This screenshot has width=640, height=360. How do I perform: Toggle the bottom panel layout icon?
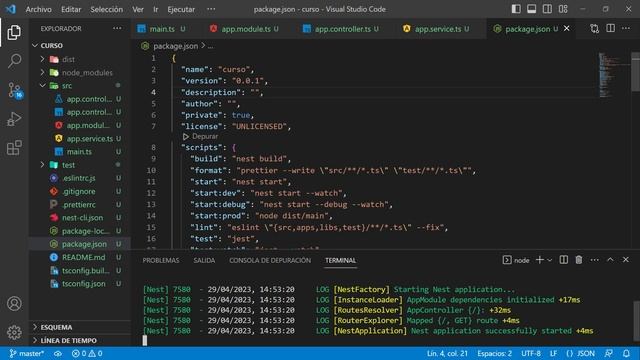pos(531,9)
